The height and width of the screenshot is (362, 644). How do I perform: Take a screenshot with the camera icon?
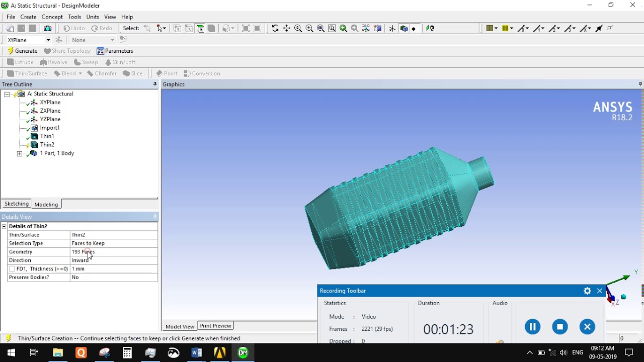pos(47,28)
